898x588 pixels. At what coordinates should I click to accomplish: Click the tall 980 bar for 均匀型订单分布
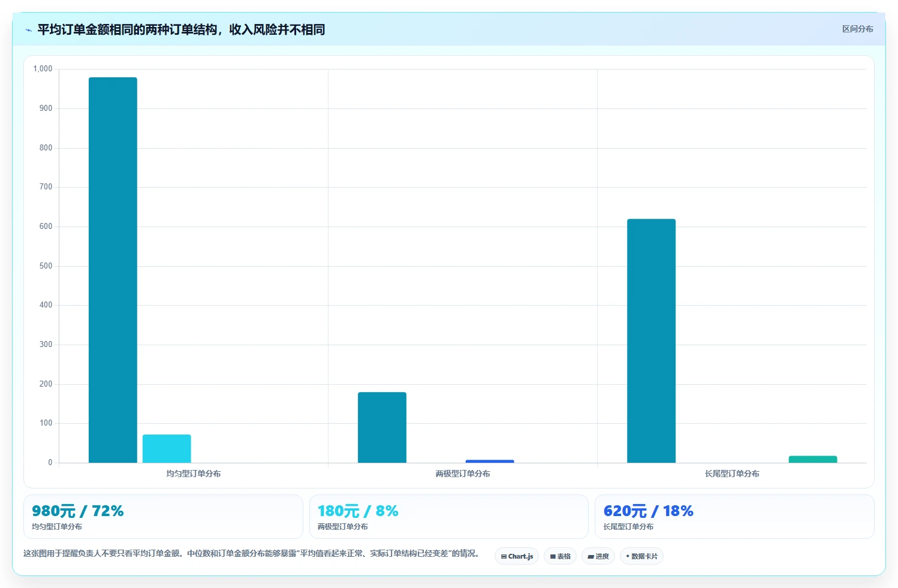(113, 270)
